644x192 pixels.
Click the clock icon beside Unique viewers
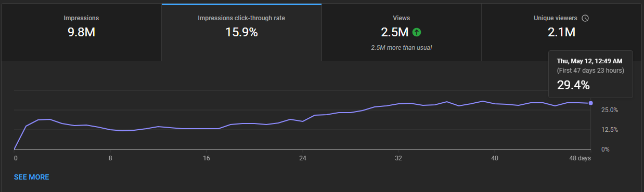(x=585, y=18)
